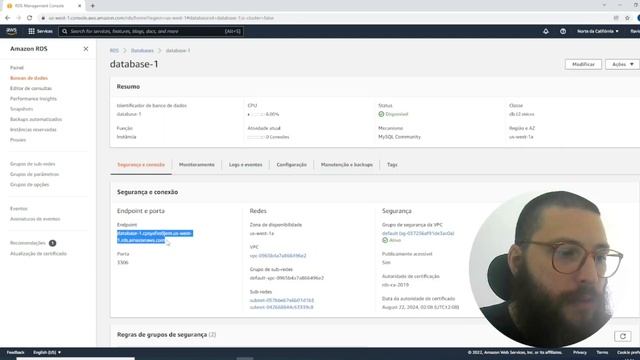
Task: Click the Terms link in footer
Action: coord(602,352)
